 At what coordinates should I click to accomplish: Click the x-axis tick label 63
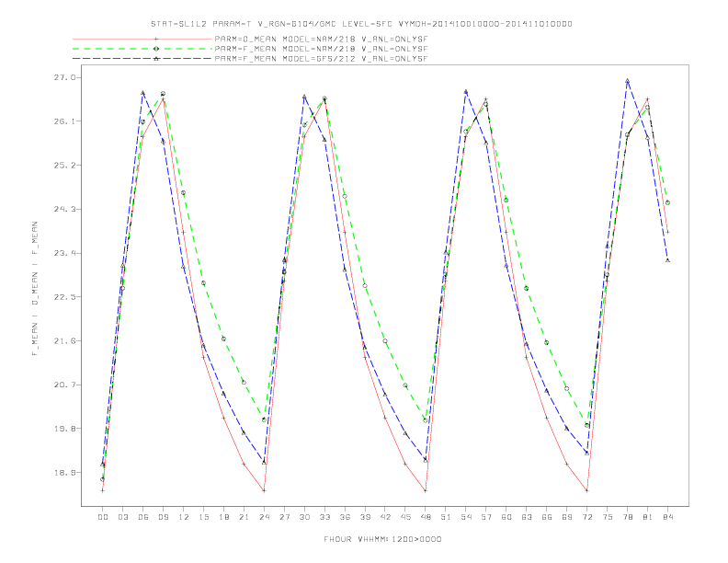[527, 517]
